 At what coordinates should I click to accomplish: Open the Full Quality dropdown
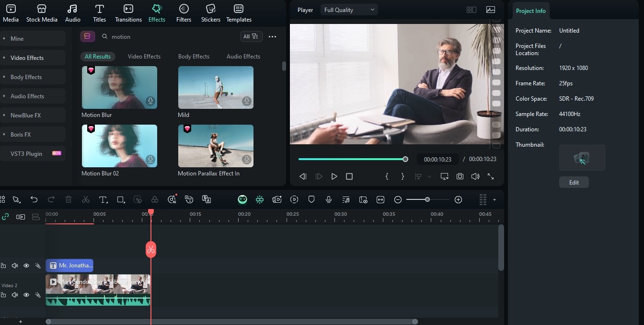click(x=349, y=10)
